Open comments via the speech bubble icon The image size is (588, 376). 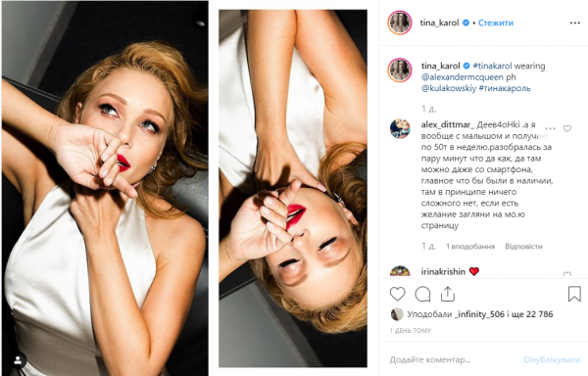[x=422, y=294]
